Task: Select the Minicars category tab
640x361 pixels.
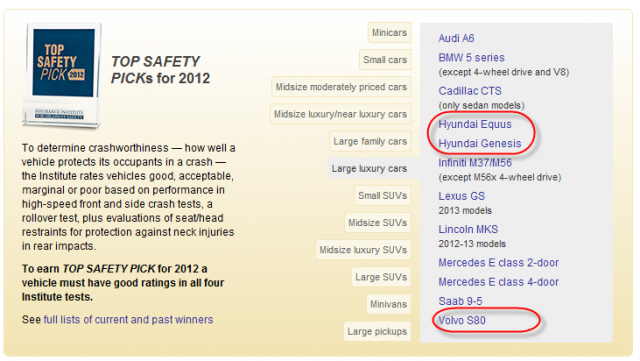Action: (389, 33)
